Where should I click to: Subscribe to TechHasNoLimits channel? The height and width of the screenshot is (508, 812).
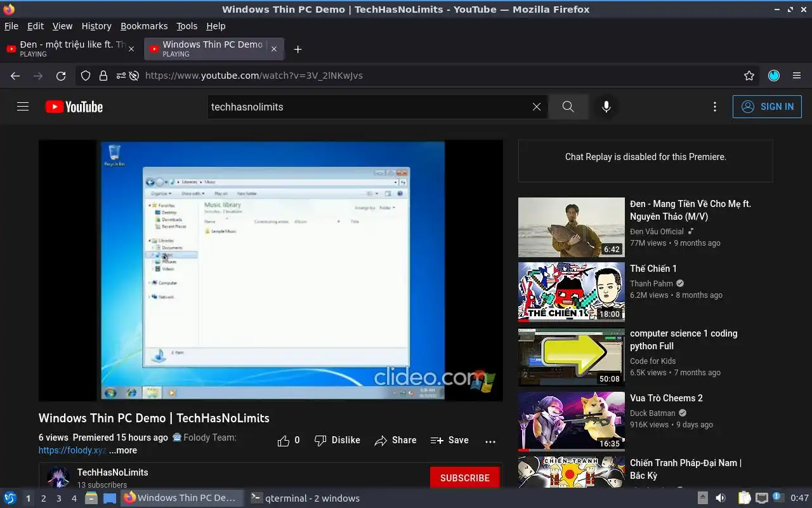465,478
